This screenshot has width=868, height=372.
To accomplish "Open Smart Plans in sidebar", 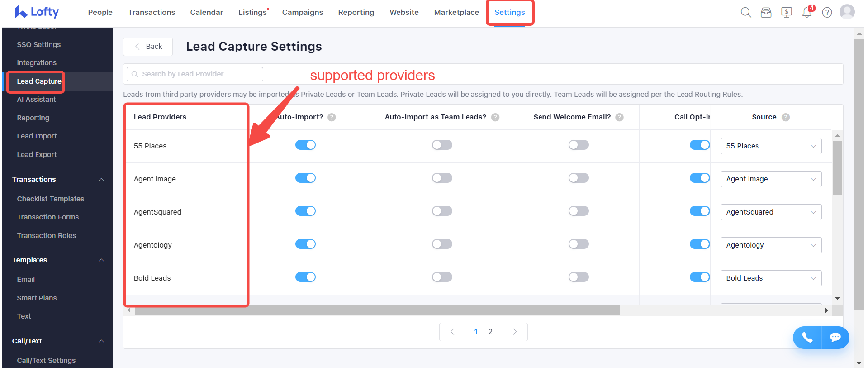I will [x=37, y=298].
